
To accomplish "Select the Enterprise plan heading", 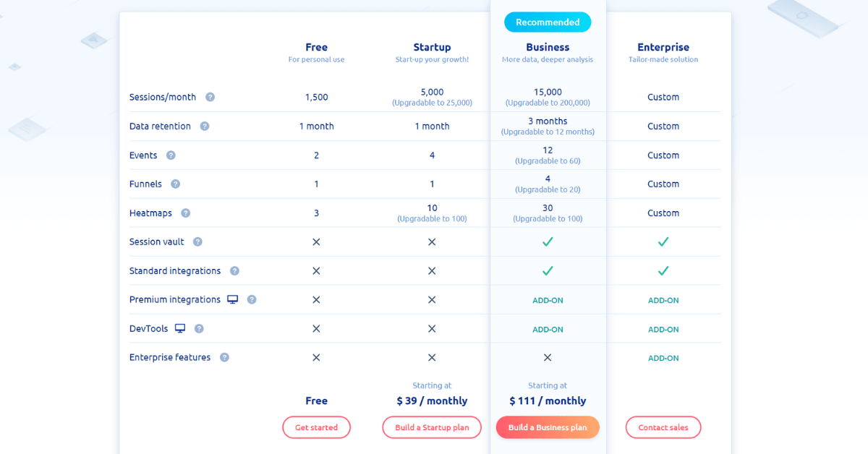I will tap(663, 48).
